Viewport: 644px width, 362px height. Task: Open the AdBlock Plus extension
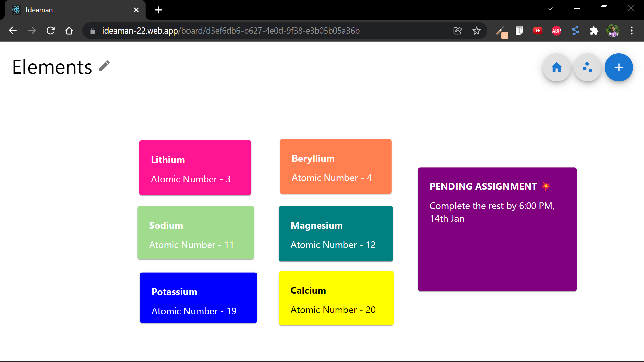pos(556,31)
